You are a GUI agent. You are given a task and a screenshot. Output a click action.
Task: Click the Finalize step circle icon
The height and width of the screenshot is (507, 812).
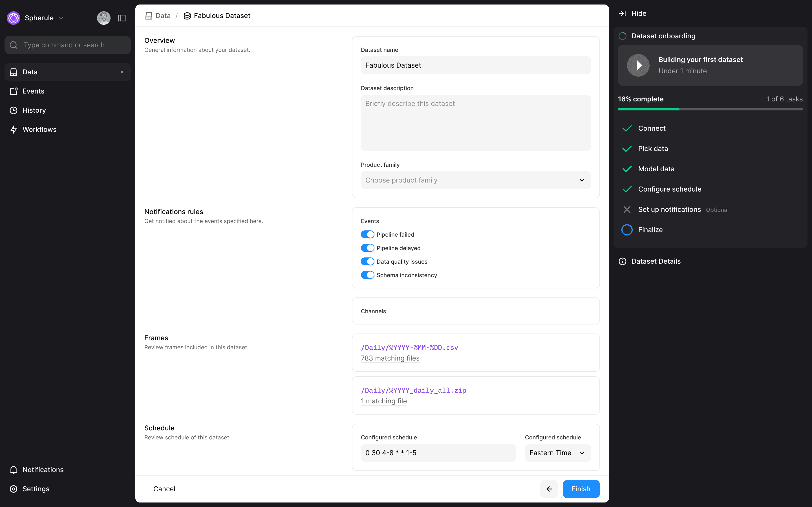pyautogui.click(x=627, y=230)
